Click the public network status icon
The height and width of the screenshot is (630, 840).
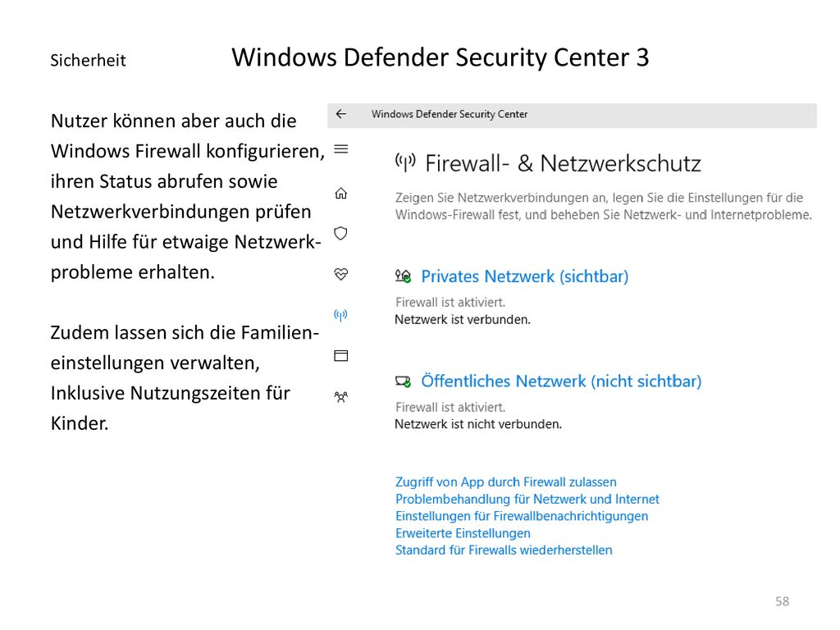[403, 381]
